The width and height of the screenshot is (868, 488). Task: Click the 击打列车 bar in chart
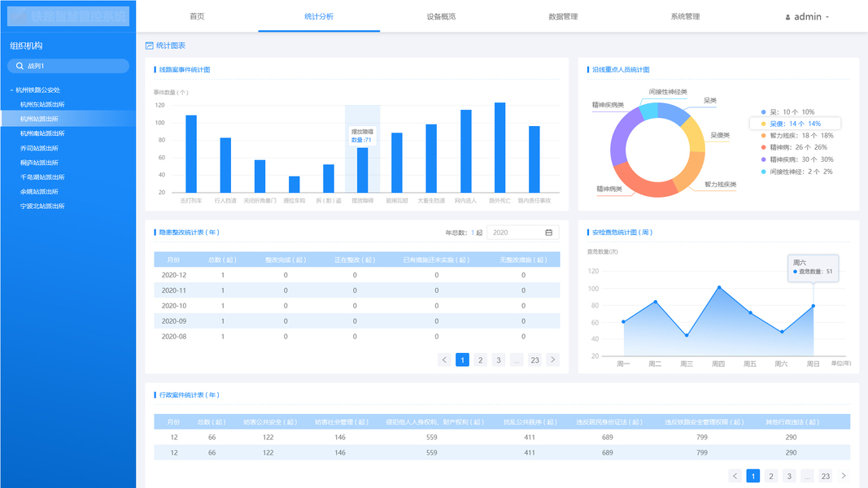click(191, 154)
